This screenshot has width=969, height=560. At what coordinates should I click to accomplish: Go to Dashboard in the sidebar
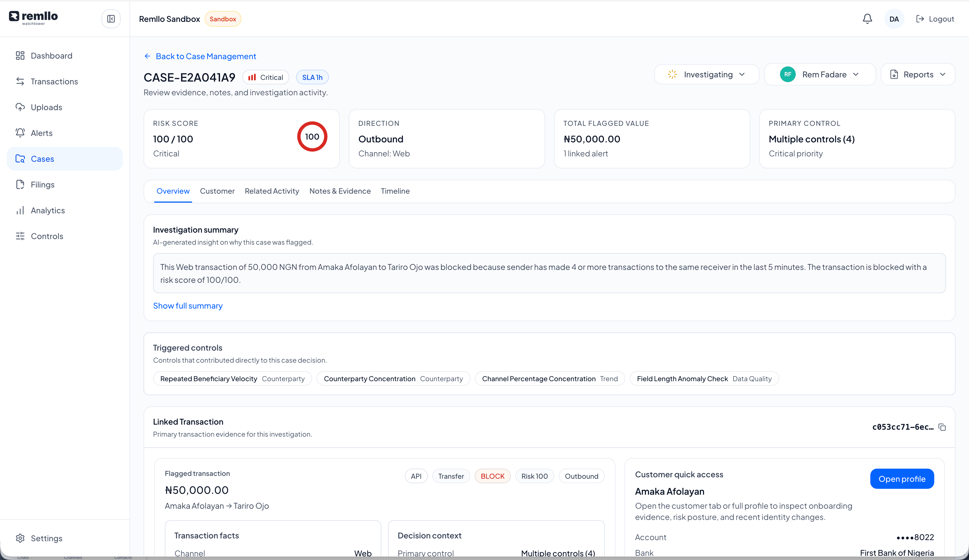[x=64, y=56]
